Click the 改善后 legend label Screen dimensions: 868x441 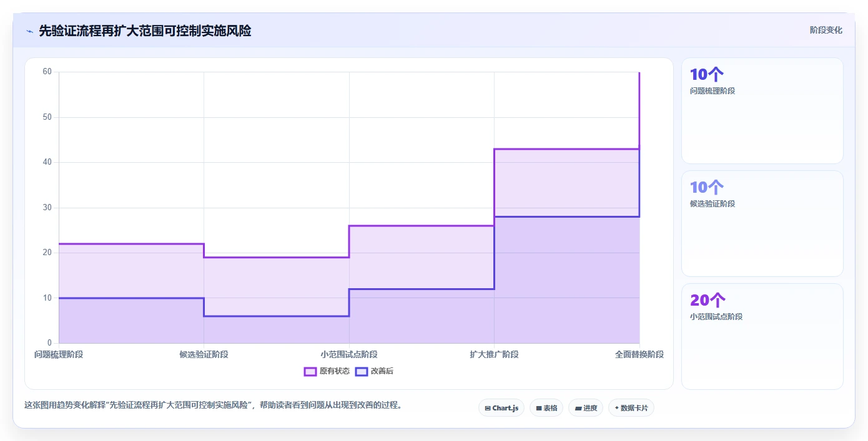point(382,371)
